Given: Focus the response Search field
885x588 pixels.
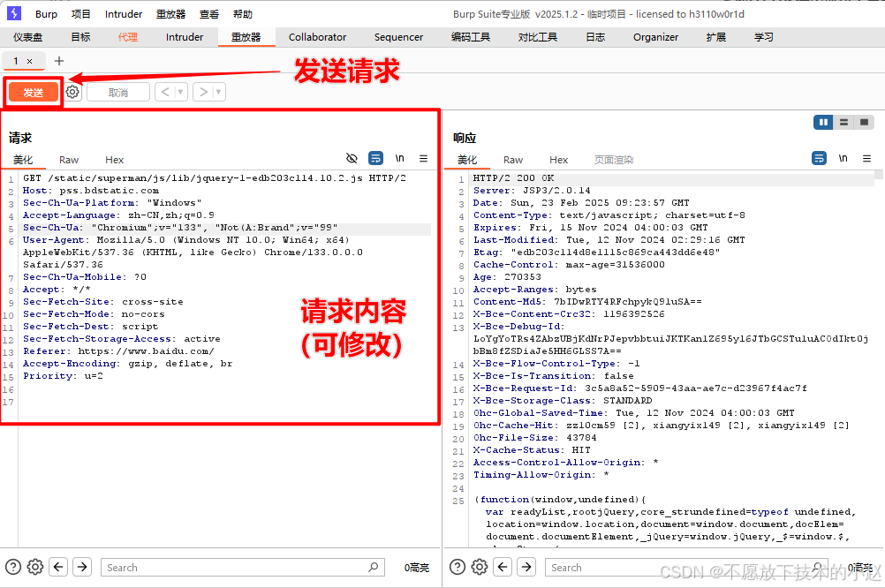Looking at the screenshot, I should pos(686,567).
